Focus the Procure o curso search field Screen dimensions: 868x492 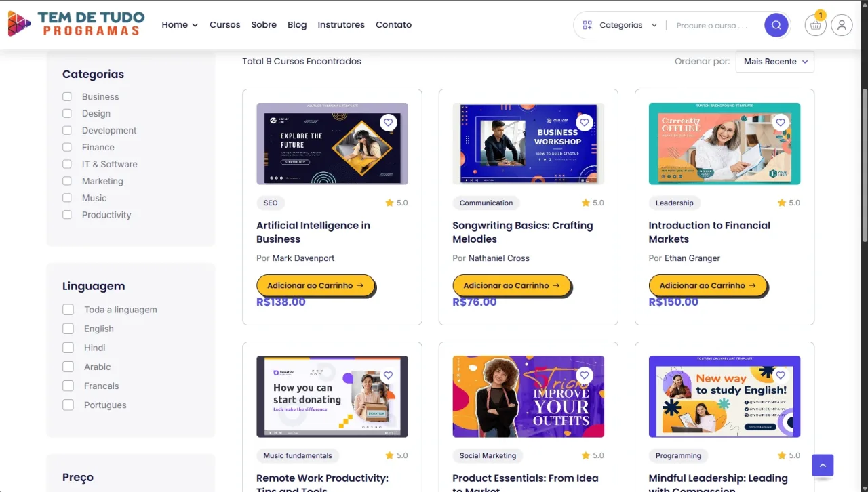pos(715,25)
